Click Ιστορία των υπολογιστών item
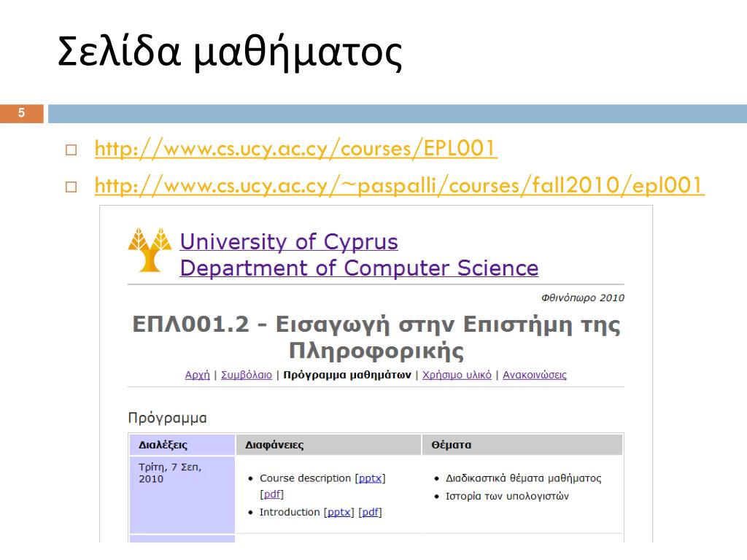 (507, 496)
